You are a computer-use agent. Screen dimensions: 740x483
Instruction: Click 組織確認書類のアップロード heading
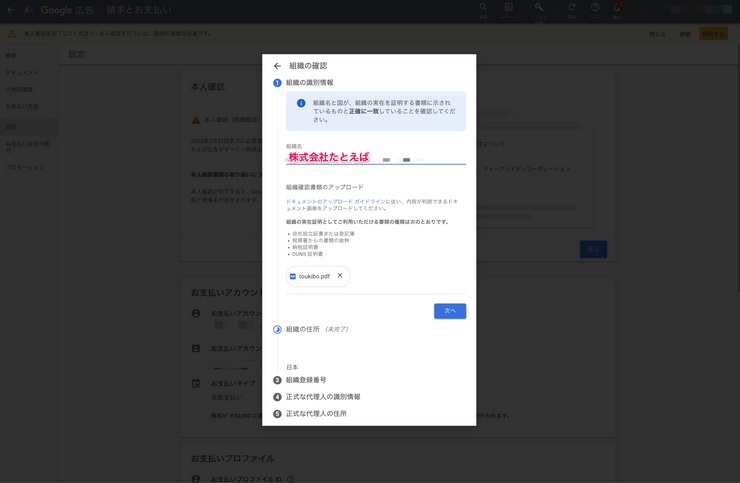[x=325, y=187]
